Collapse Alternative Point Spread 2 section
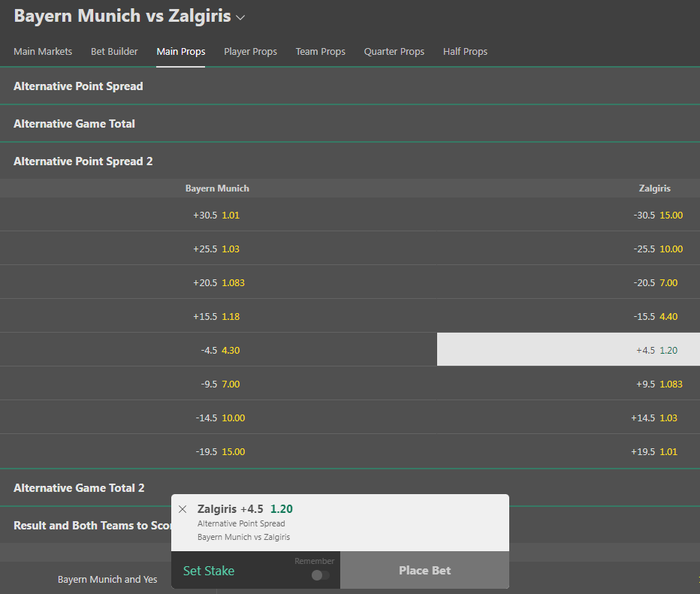 point(83,161)
